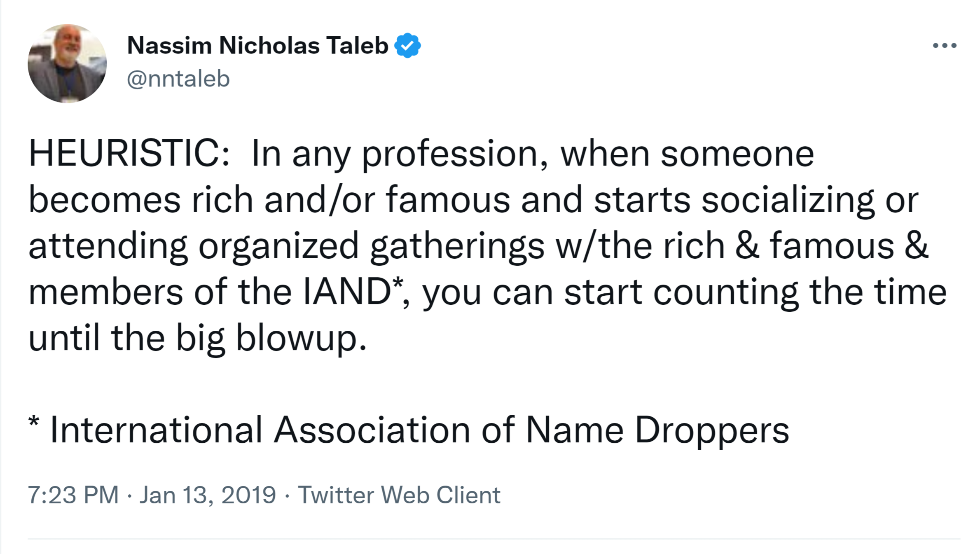Click the word HEURISTIC in the tweet
This screenshot has width=980, height=554.
tap(129, 153)
